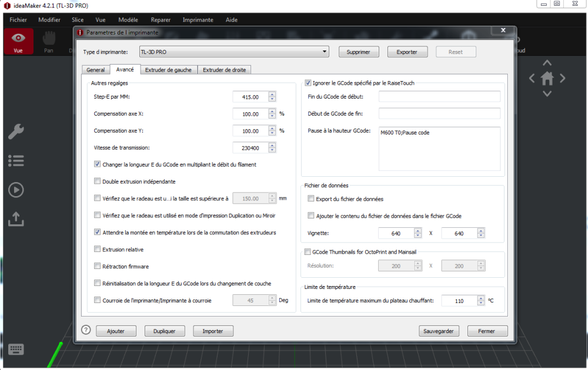Click the play/slice icon in sidebar
This screenshot has width=588, height=370.
pos(16,190)
